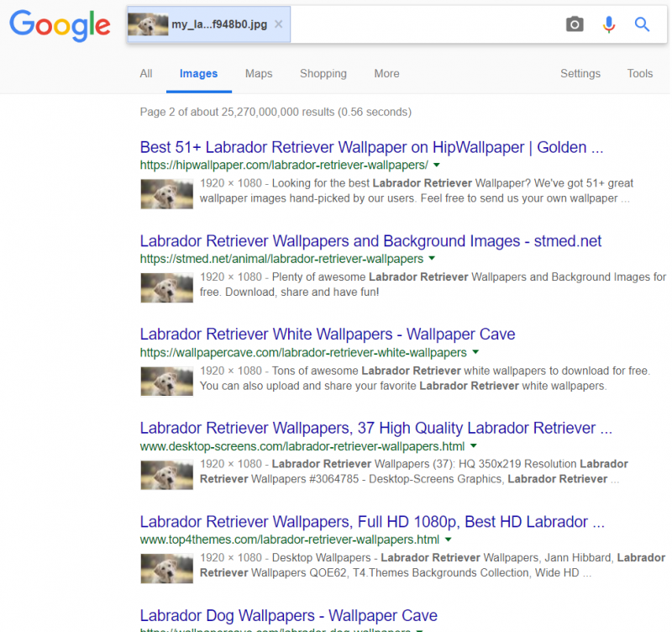Open Full HD 1080p Labrador Wallpapers link
The height and width of the screenshot is (632, 672).
[372, 522]
